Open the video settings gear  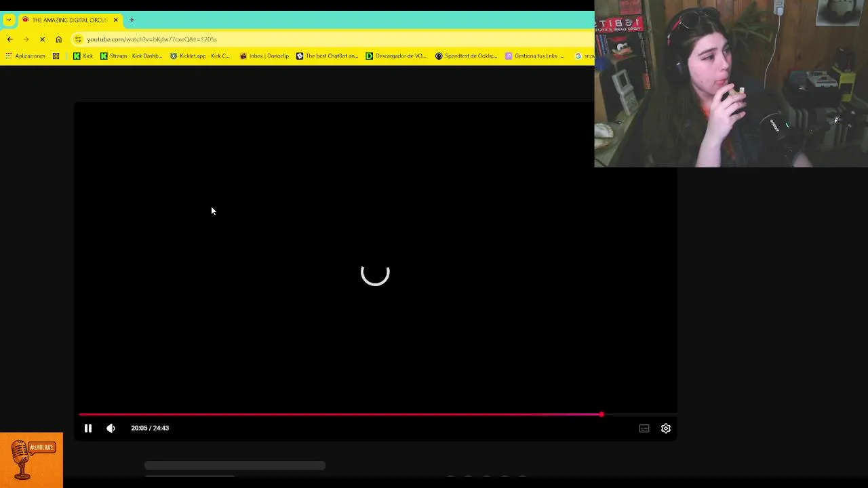click(x=666, y=428)
